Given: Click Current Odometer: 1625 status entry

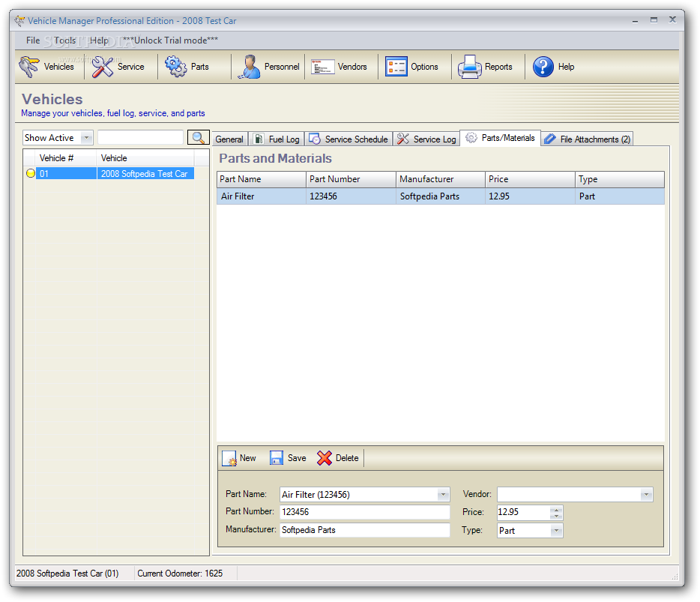Looking at the screenshot, I should [180, 574].
